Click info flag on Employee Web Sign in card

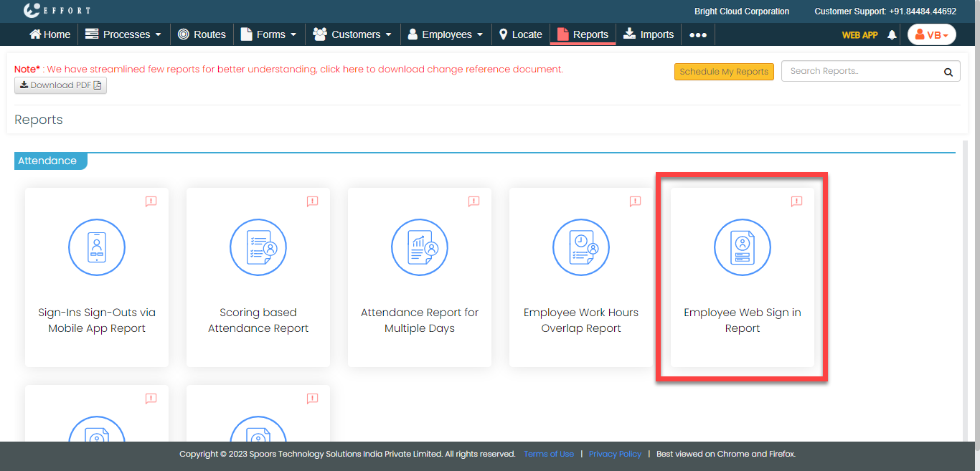pyautogui.click(x=796, y=201)
